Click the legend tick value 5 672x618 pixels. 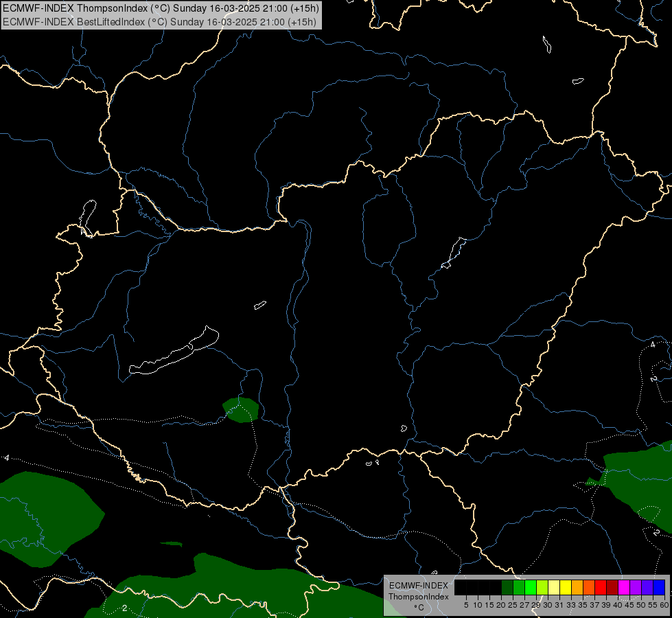click(x=466, y=605)
